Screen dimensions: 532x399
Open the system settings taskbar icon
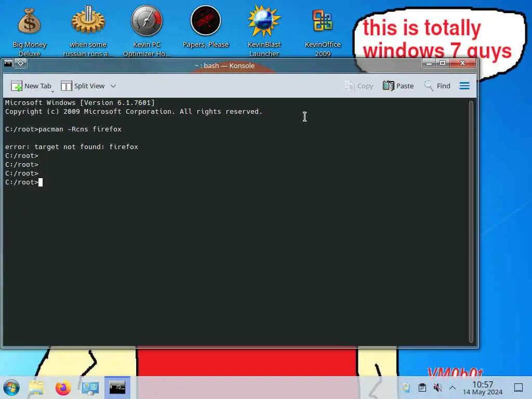point(90,388)
